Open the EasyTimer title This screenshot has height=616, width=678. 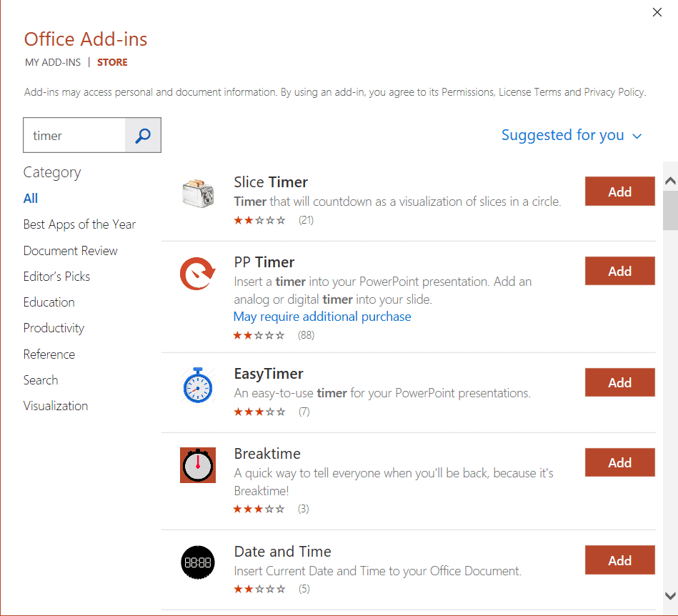(x=269, y=374)
